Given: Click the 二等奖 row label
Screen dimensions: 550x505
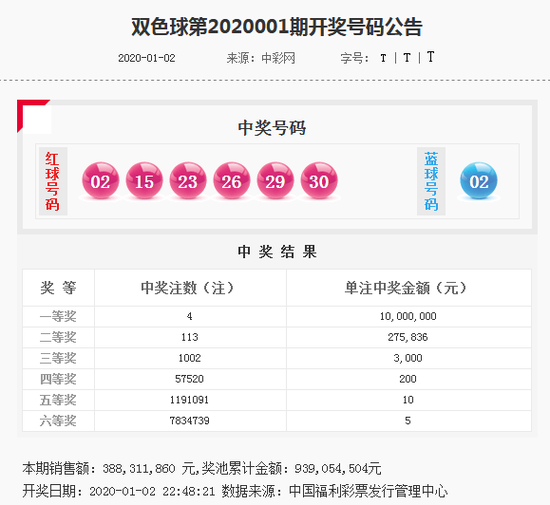Looking at the screenshot, I should 58,337.
